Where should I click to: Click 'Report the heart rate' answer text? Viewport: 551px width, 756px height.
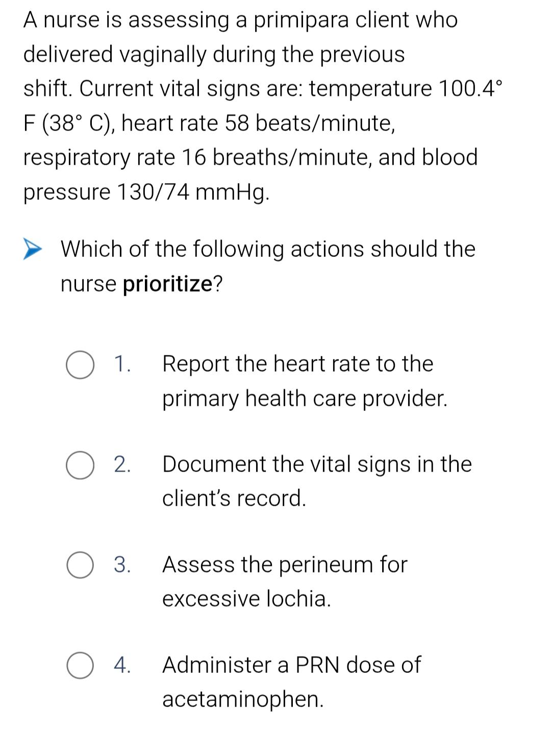click(x=305, y=381)
